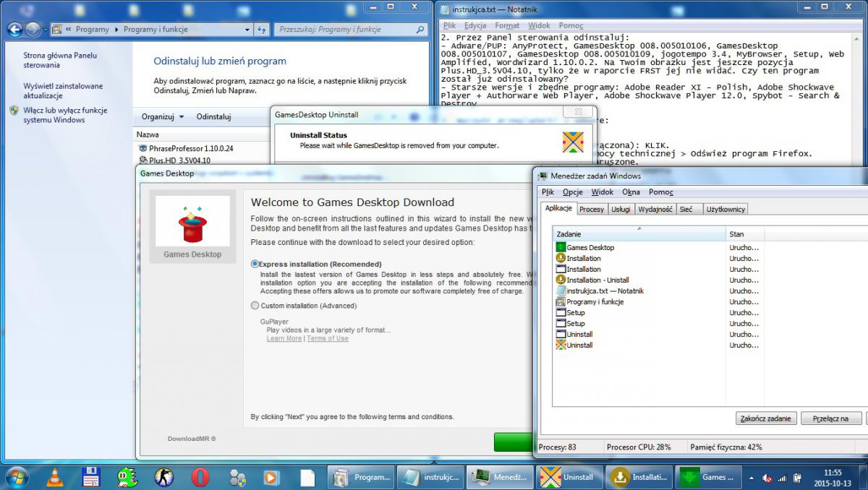Open Format menu in Notatnik

pos(507,25)
